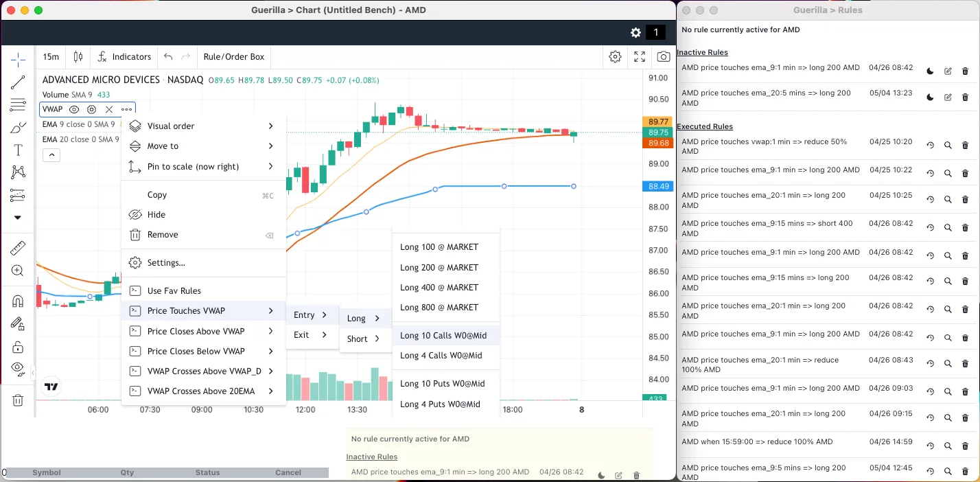Select the chart patterns tool

click(x=18, y=172)
